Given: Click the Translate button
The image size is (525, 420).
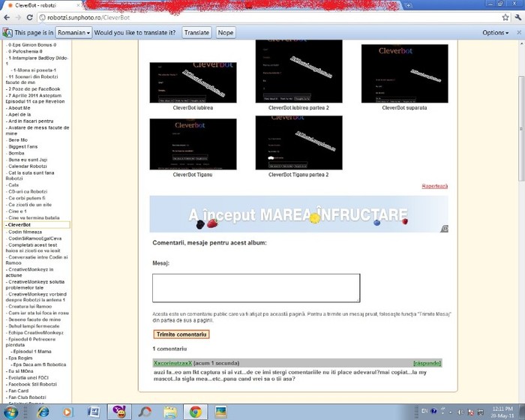Looking at the screenshot, I should (x=196, y=33).
